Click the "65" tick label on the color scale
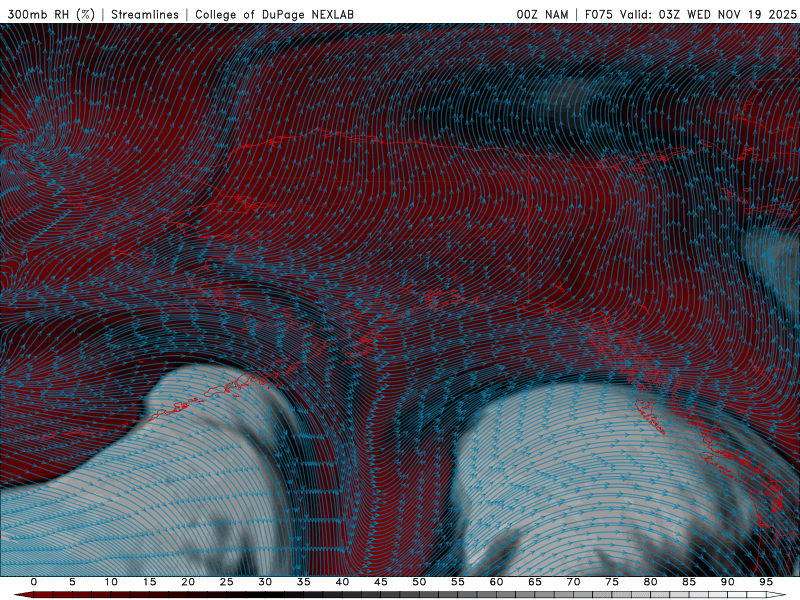Screen dimensions: 800x600 coord(535,582)
